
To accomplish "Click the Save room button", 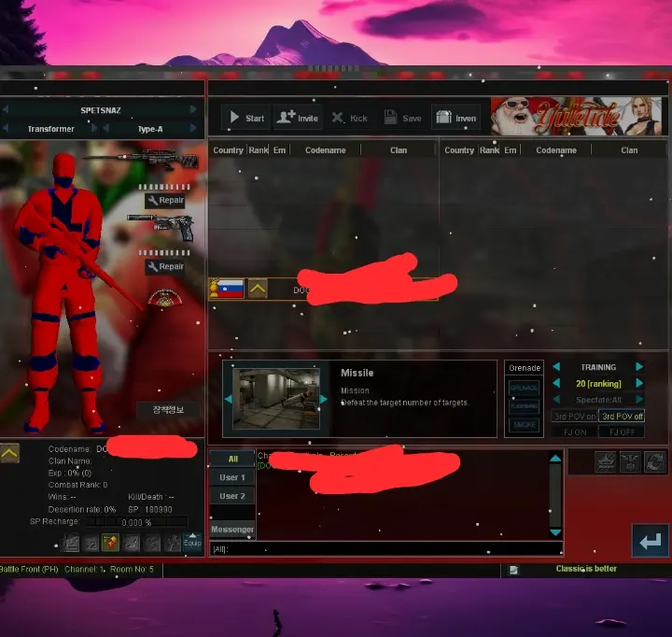I will [403, 118].
